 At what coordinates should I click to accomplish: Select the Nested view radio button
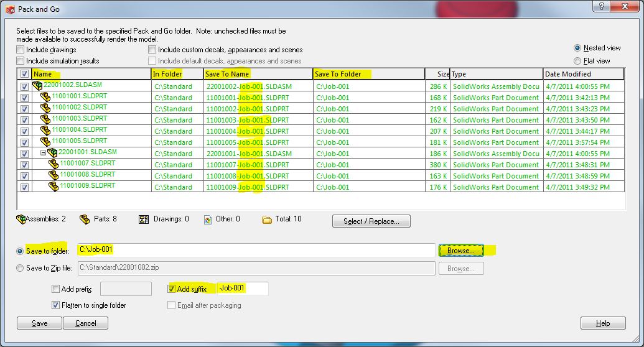pos(577,48)
